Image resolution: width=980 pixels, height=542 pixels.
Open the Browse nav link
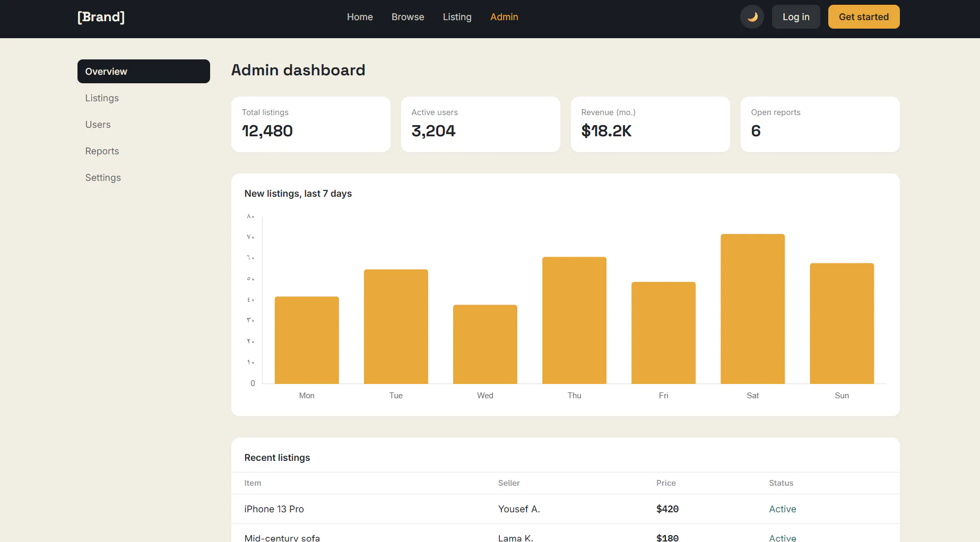407,17
